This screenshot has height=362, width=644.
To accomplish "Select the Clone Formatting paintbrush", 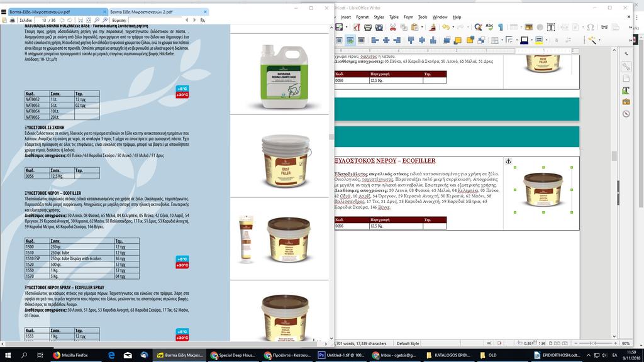I will (432, 27).
